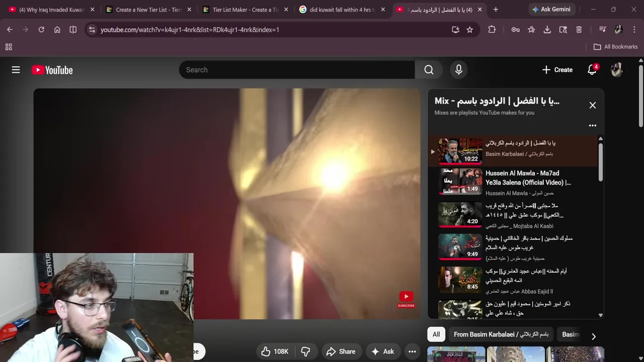The height and width of the screenshot is (362, 644).
Task: Open browser downloads
Action: point(547,30)
